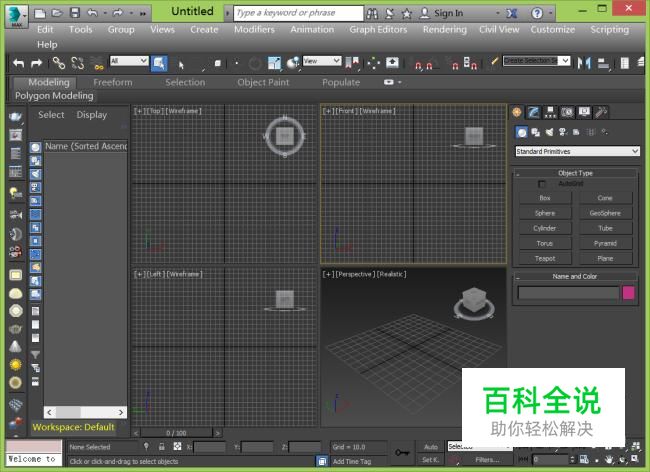Click the 3ds Max application logo button
The height and width of the screenshot is (472, 650).
(15, 14)
